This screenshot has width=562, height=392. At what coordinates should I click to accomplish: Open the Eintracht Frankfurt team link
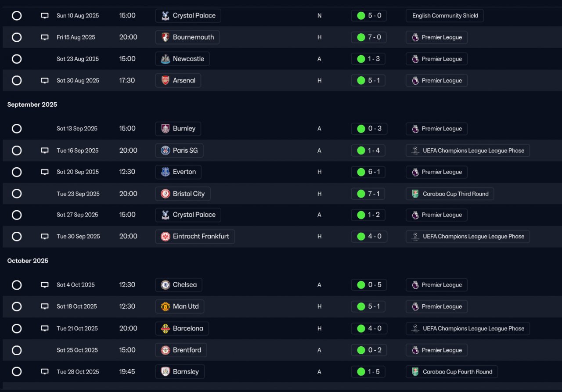[x=195, y=237]
